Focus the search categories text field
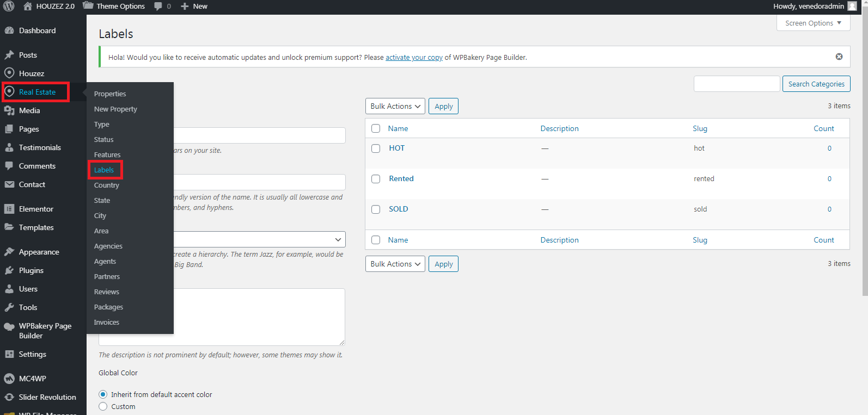Screen dimensions: 868x415 [737, 84]
